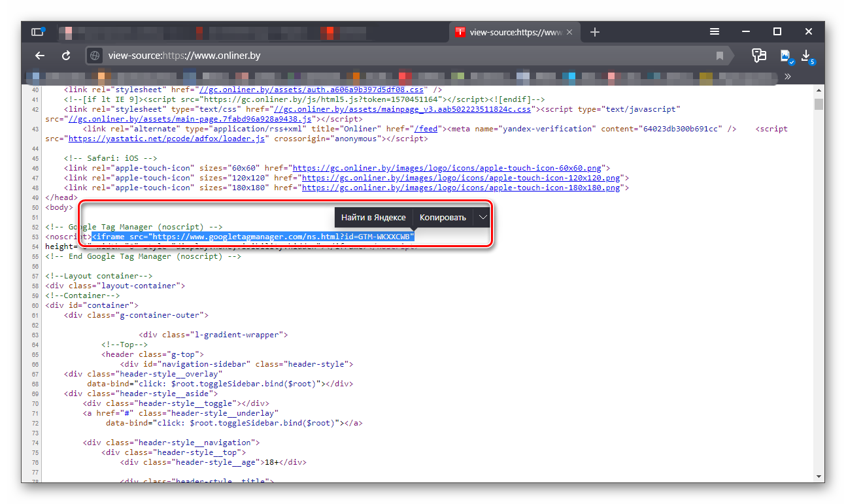Viewport: 846px width, 504px height.
Task: Open the feedback speech-bubble icon in toolbar
Action: (x=758, y=56)
